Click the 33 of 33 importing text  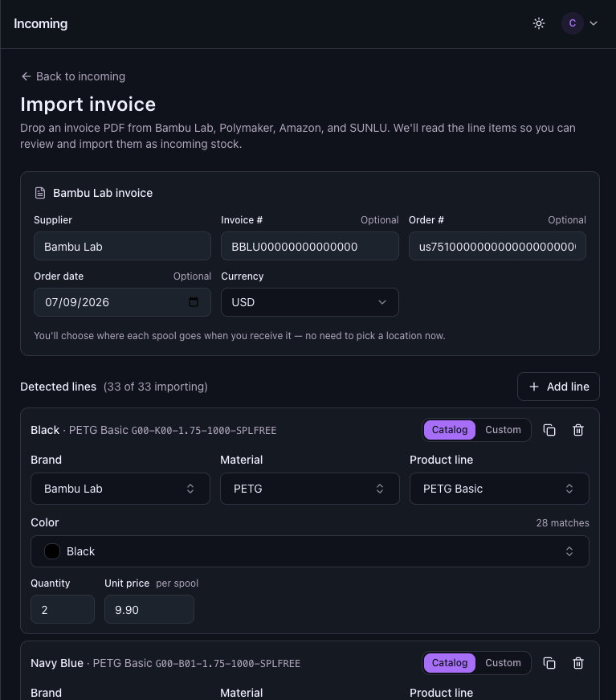coord(156,387)
